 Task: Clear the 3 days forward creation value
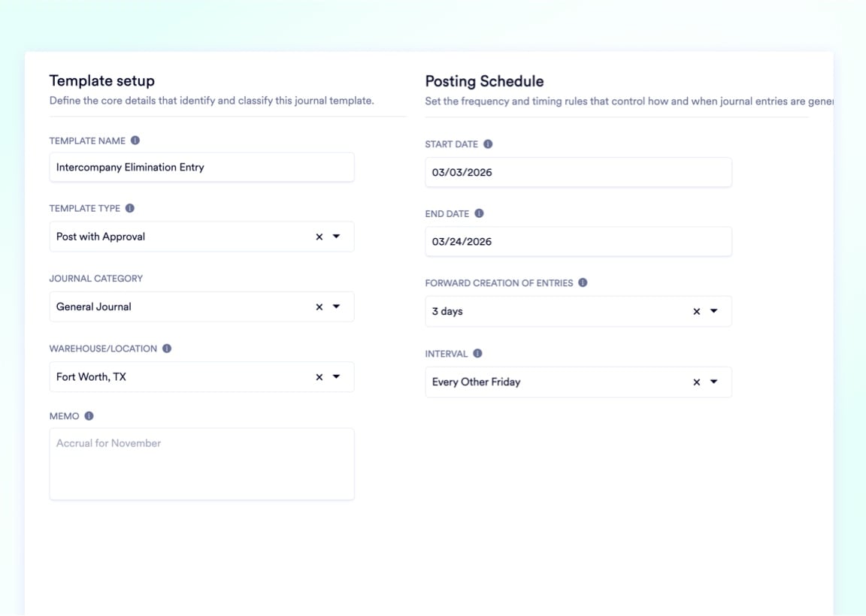[697, 311]
